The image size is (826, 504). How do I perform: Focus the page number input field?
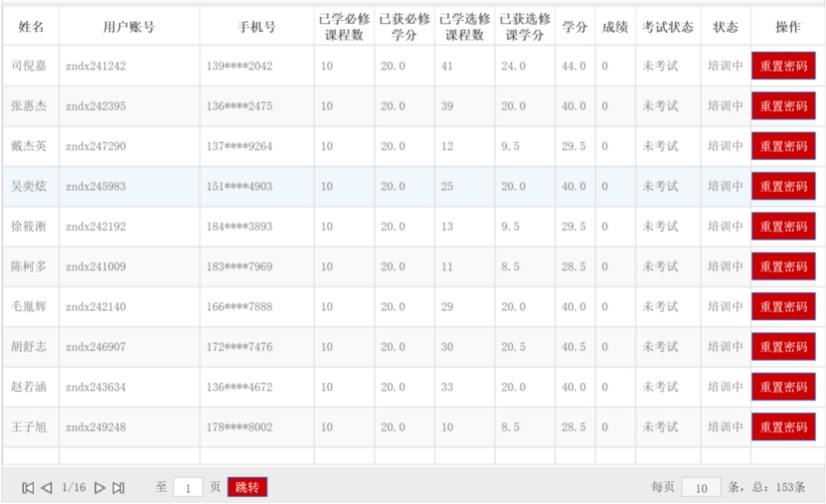188,488
